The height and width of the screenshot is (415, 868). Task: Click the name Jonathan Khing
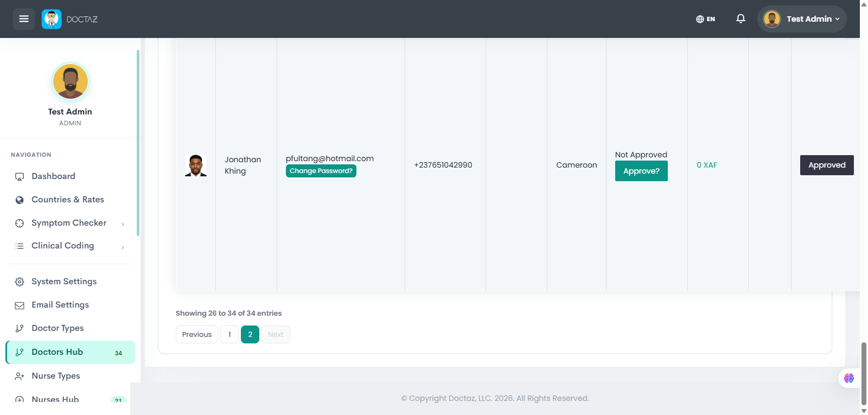point(243,165)
